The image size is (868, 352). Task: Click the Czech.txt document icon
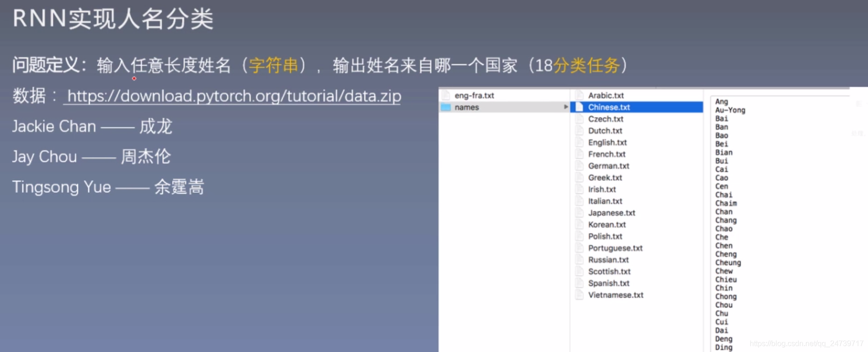579,119
